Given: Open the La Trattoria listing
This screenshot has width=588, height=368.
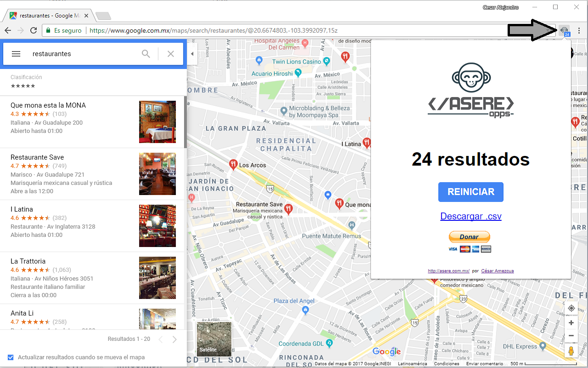Looking at the screenshot, I should 92,278.
